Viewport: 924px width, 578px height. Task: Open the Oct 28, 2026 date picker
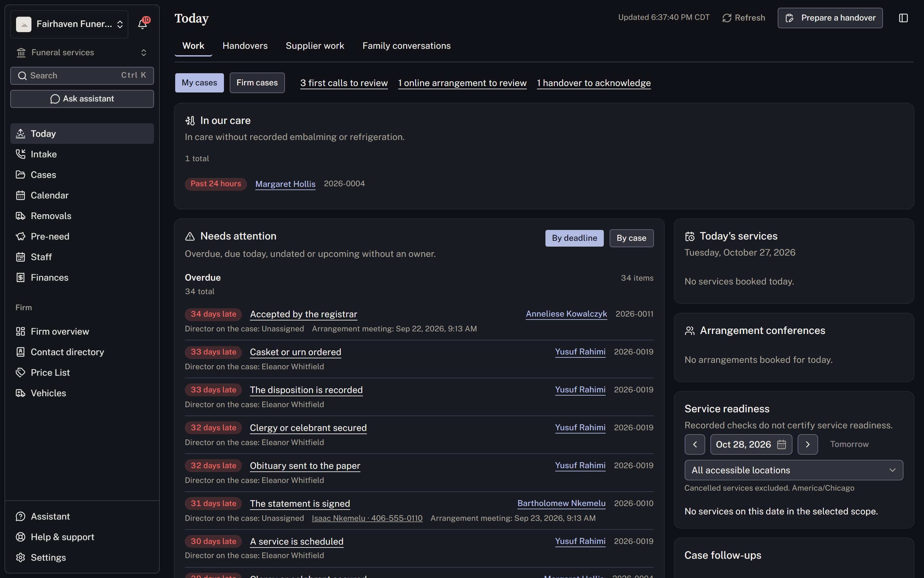[751, 445]
